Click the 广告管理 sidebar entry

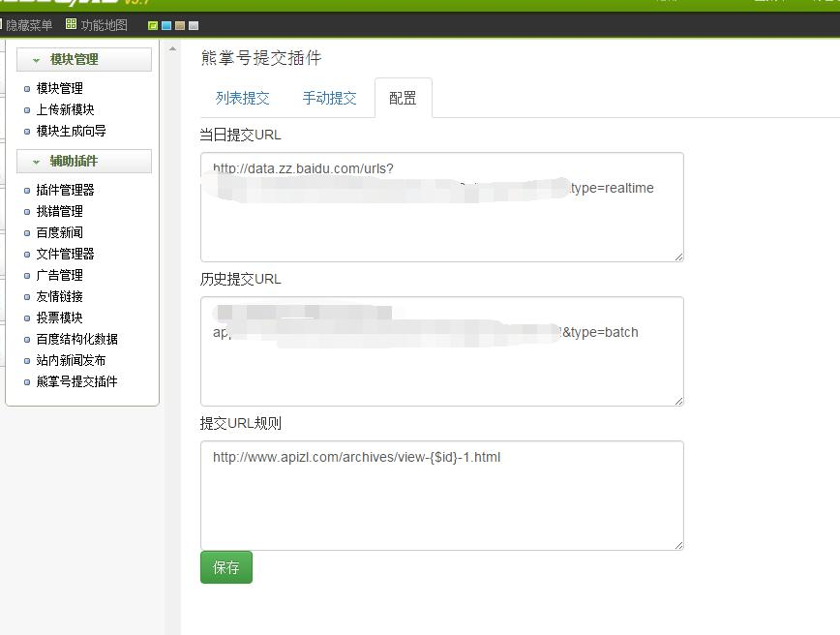point(58,274)
